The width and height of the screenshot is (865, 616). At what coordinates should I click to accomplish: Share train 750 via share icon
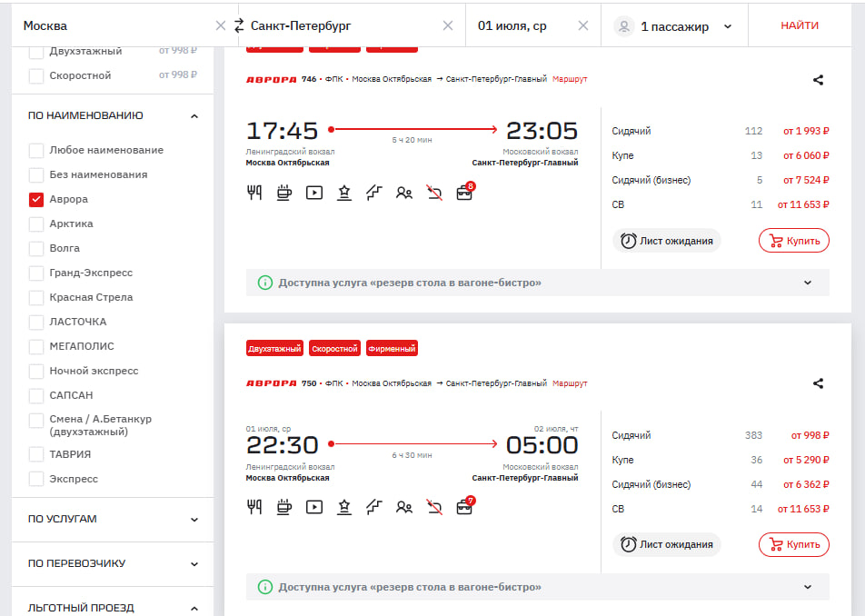(818, 383)
